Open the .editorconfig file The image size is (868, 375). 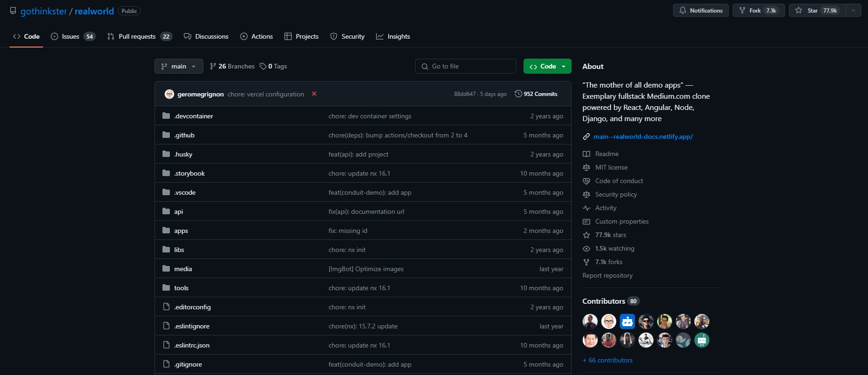[193, 307]
